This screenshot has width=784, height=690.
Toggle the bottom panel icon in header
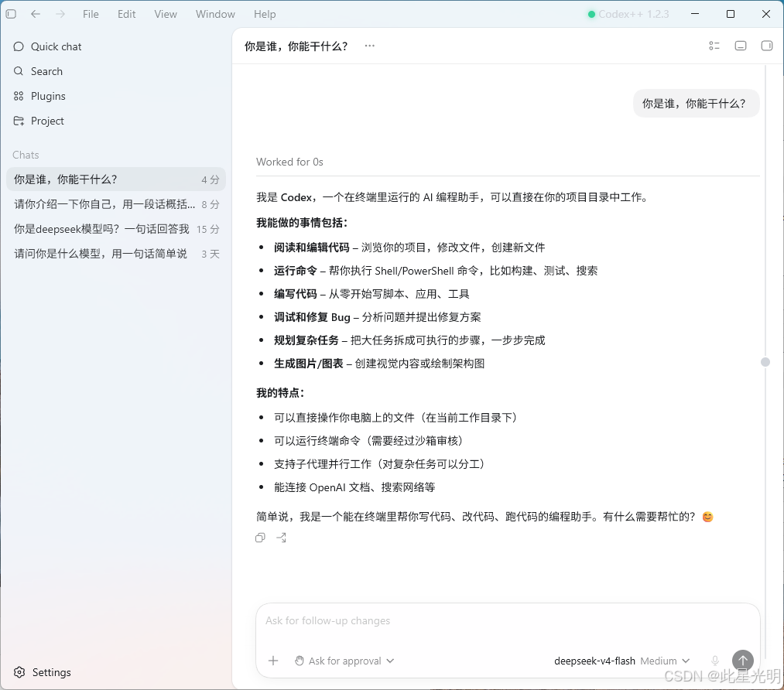741,46
